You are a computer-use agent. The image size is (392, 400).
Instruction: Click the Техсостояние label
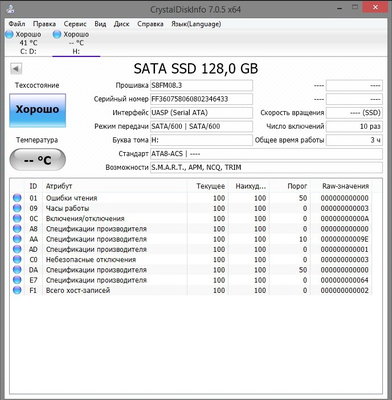point(37,85)
